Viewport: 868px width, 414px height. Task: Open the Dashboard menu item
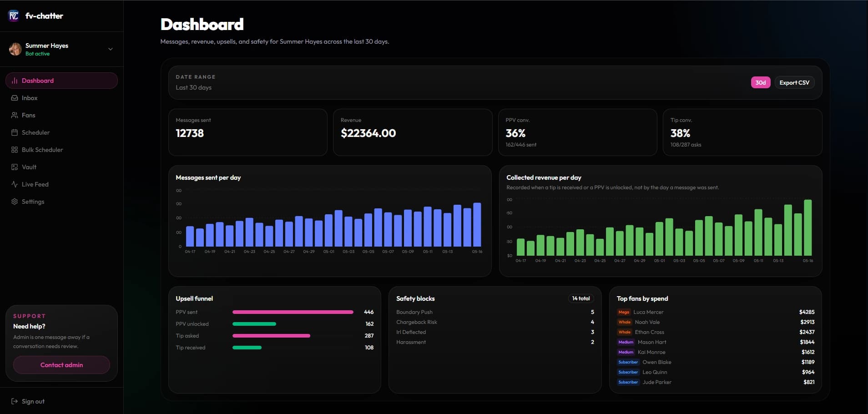(x=61, y=81)
